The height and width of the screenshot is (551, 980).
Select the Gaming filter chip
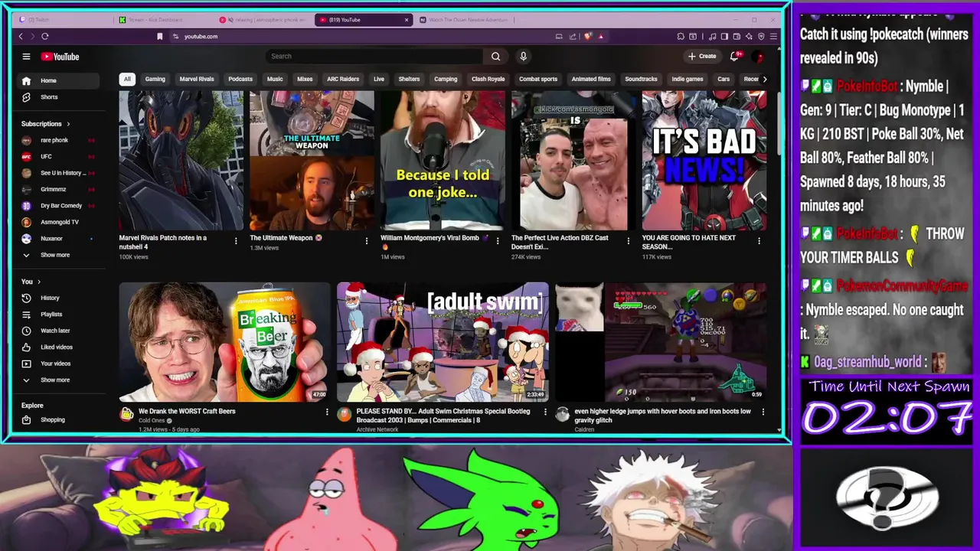(155, 79)
